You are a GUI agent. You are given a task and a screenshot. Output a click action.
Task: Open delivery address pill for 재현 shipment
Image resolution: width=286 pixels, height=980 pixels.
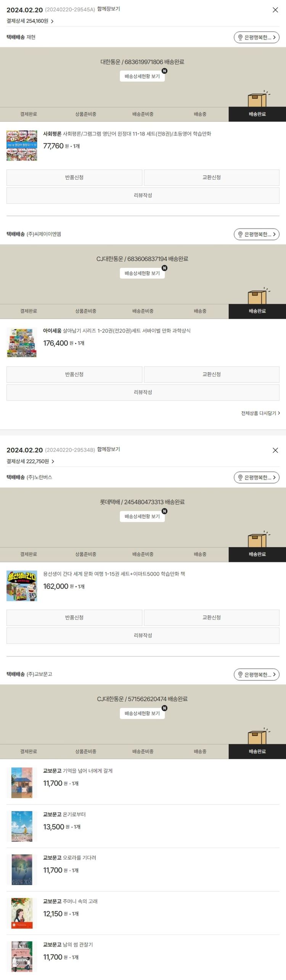coord(257,37)
